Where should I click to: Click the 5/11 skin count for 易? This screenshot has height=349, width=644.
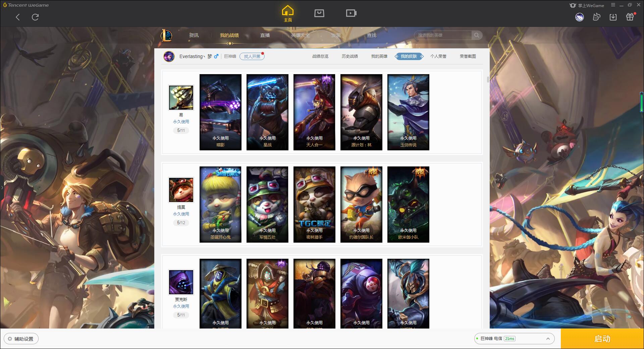[181, 131]
